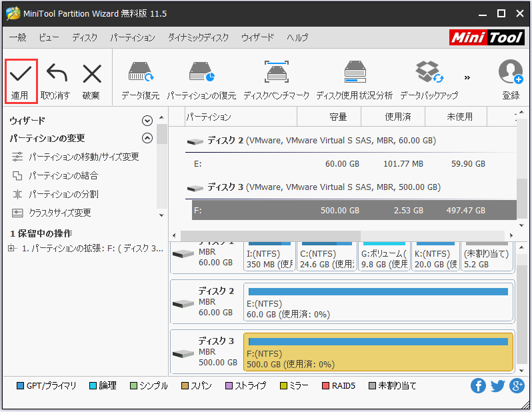Sort by パーティション column header

[241, 117]
